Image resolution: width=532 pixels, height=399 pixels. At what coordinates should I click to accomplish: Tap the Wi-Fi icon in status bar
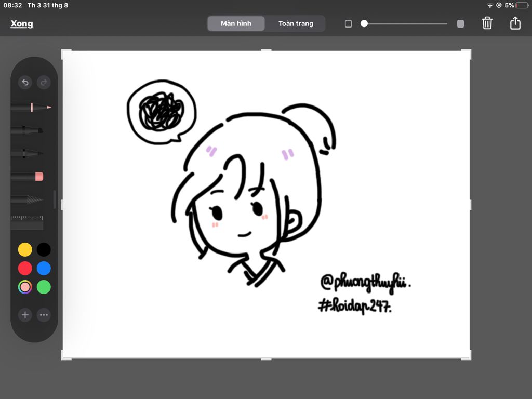click(489, 5)
